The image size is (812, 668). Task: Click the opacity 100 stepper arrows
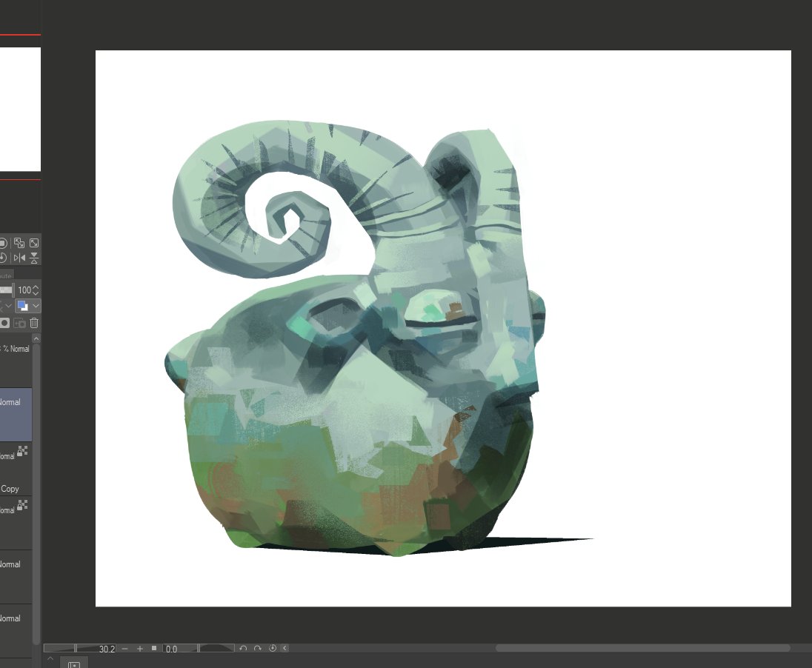tap(36, 290)
